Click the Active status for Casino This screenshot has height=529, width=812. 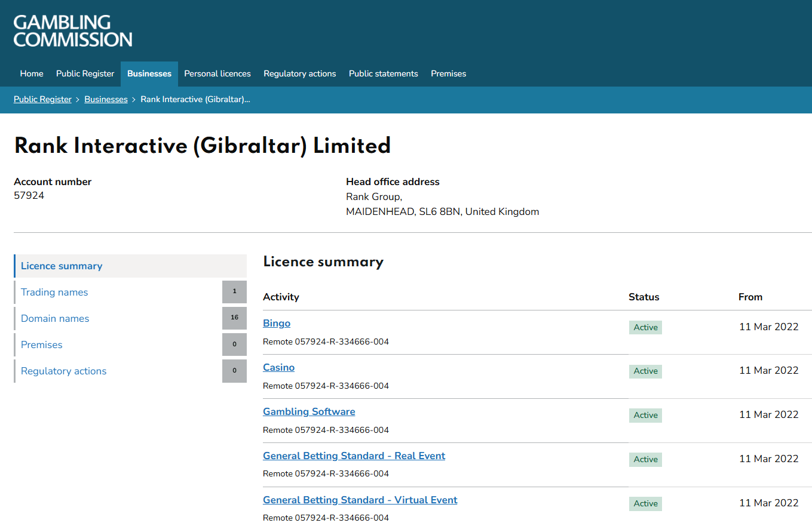pos(645,371)
